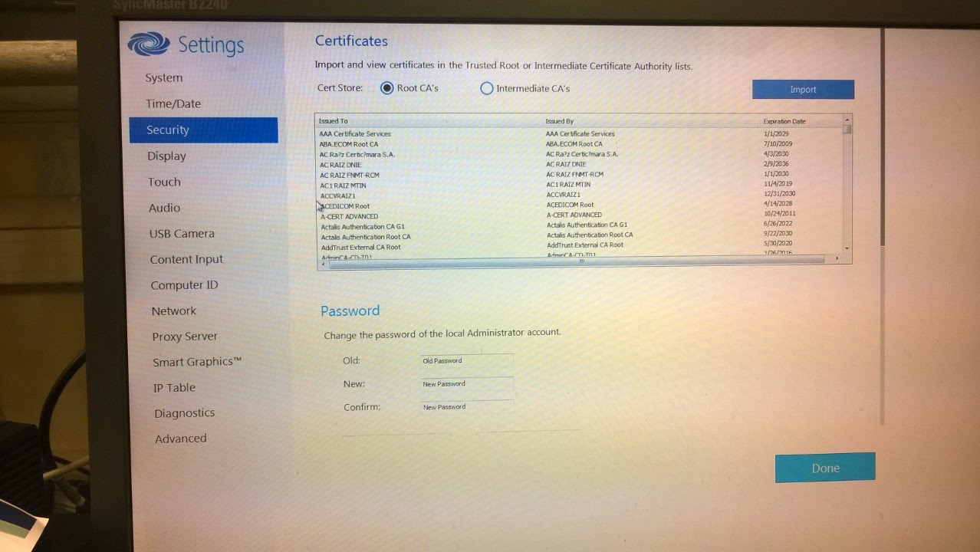This screenshot has width=980, height=552.
Task: Click the Confirm password field
Action: click(466, 407)
